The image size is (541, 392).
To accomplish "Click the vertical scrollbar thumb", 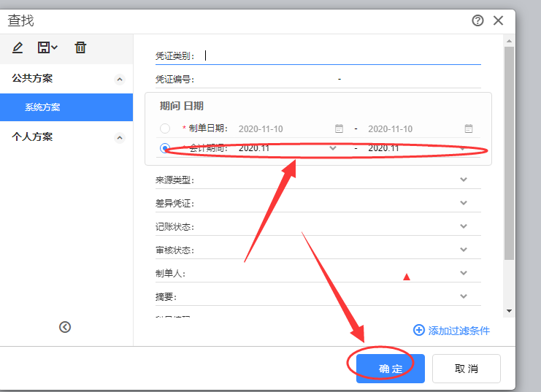I will 509,153.
